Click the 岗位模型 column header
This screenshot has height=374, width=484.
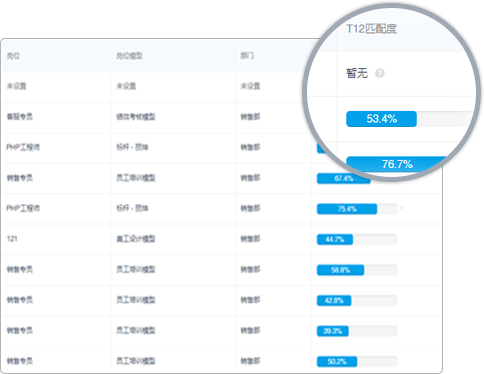click(x=129, y=56)
